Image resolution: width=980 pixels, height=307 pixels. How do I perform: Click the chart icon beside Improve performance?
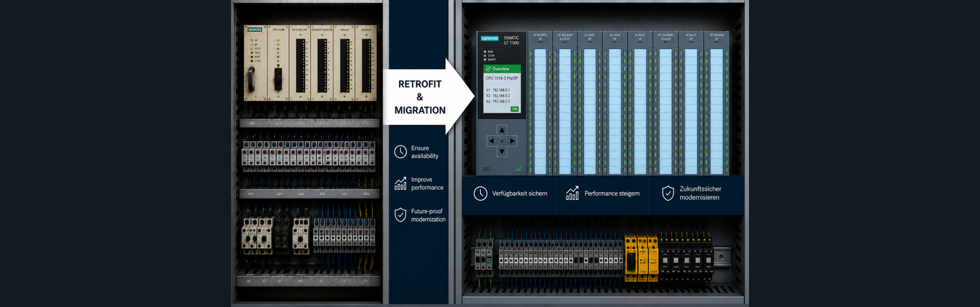pyautogui.click(x=400, y=183)
